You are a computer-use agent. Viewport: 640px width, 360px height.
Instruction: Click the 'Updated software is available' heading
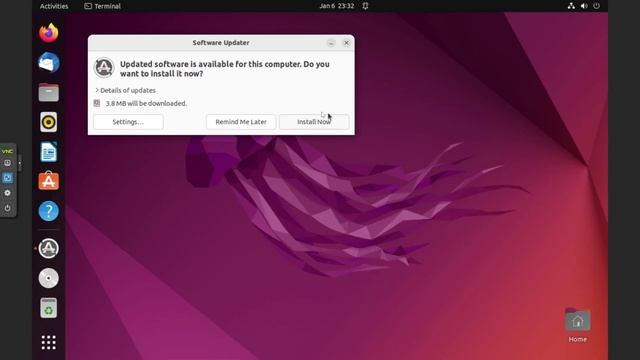[224, 69]
